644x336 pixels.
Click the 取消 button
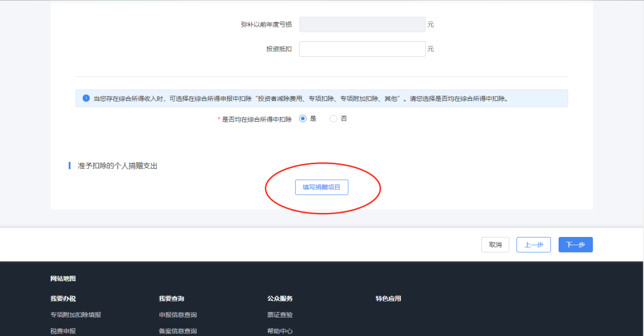coord(496,245)
